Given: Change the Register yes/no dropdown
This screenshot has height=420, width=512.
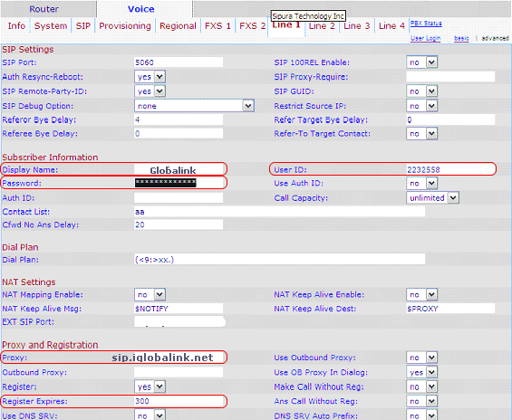Looking at the screenshot, I should (x=150, y=387).
